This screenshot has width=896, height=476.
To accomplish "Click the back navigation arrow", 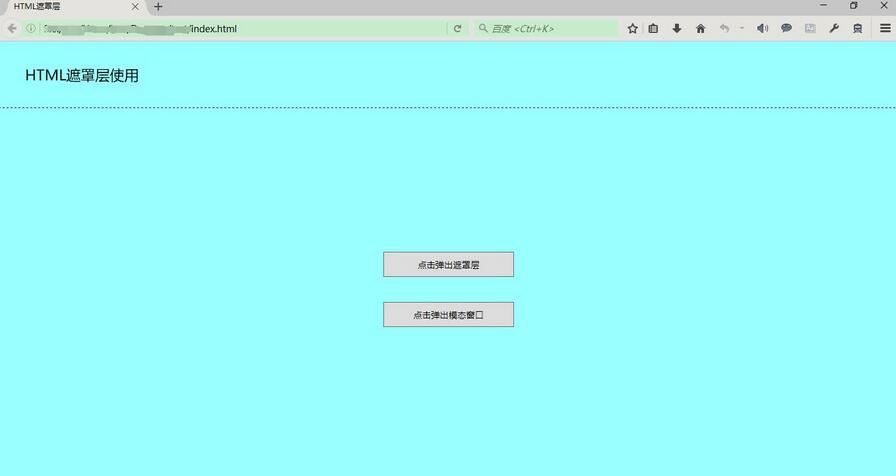I will [12, 29].
